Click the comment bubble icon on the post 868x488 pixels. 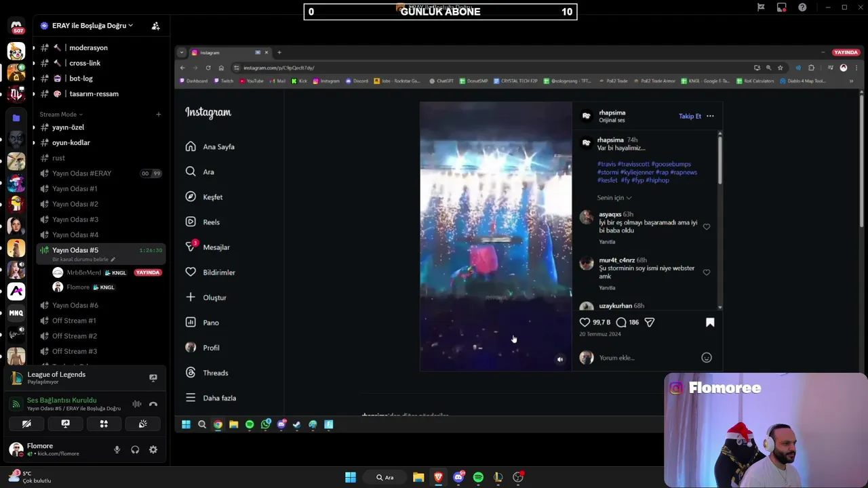click(621, 322)
